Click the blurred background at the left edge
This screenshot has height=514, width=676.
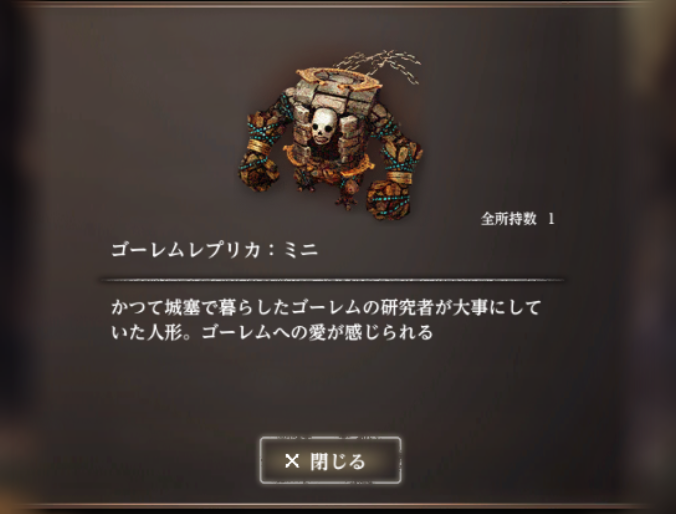(x=15, y=259)
